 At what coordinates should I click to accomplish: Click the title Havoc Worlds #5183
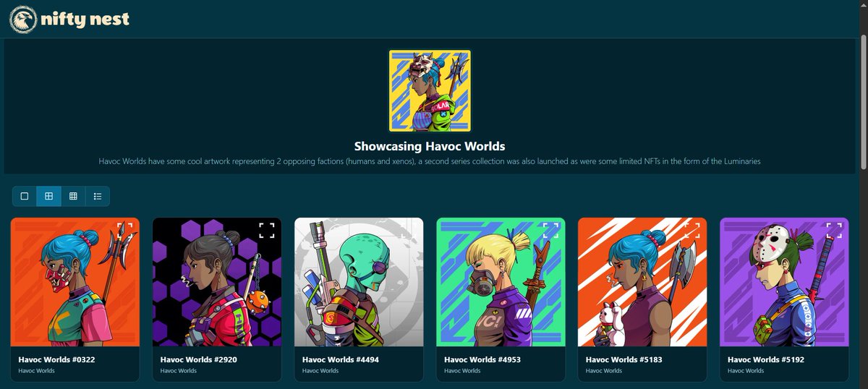[624, 359]
